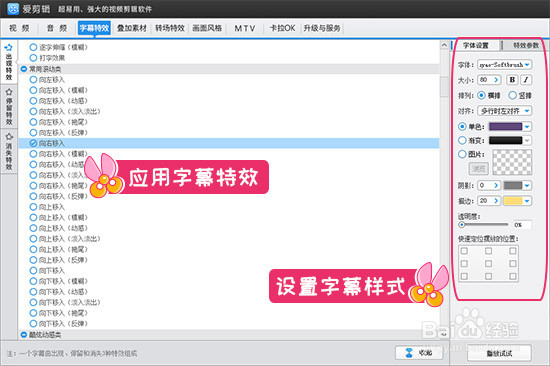Click the yellow 描边 stroke swatch
The width and height of the screenshot is (550, 366).
point(513,201)
